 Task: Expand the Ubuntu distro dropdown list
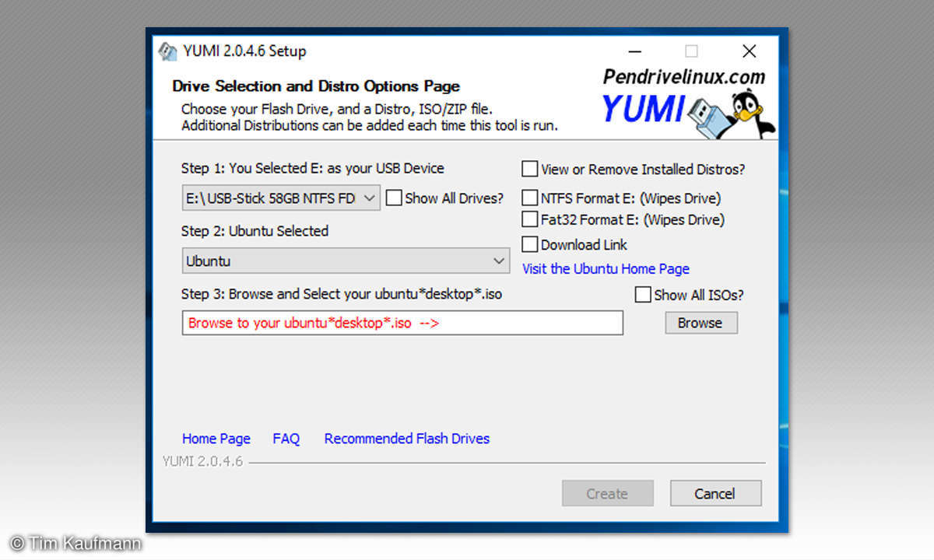click(x=346, y=261)
